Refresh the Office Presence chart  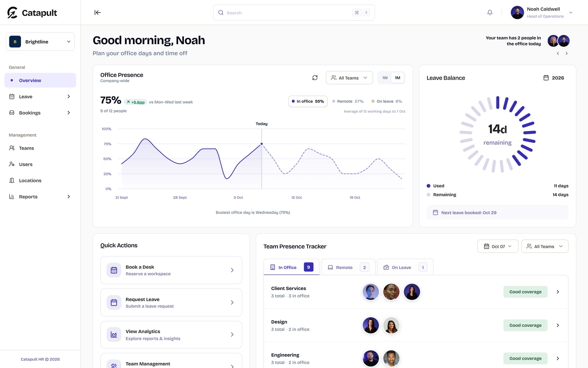[x=315, y=78]
